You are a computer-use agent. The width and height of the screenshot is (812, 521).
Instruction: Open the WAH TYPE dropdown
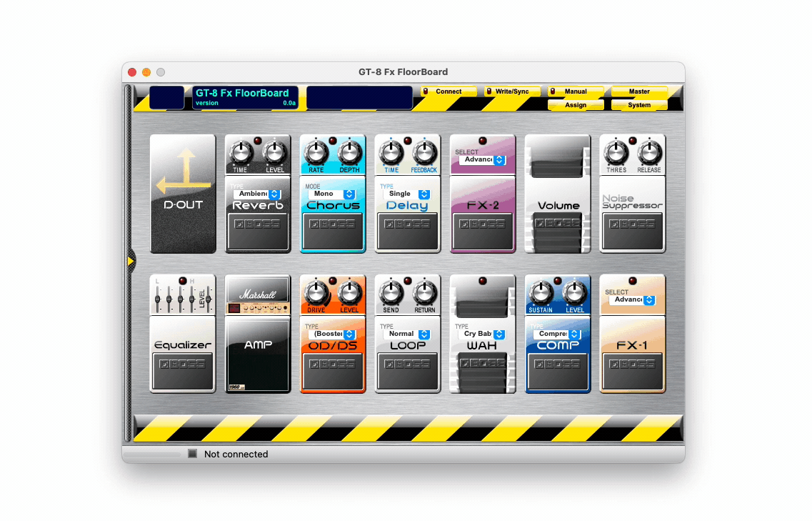[482, 334]
